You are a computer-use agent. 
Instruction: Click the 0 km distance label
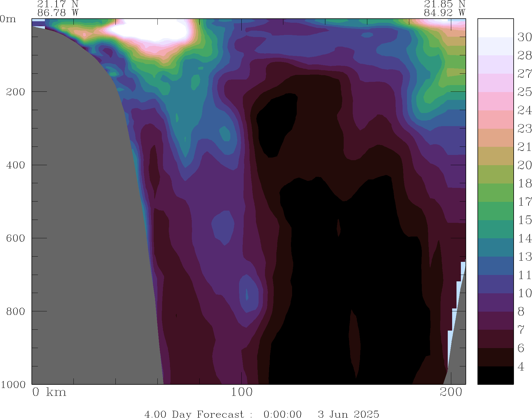coord(49,392)
